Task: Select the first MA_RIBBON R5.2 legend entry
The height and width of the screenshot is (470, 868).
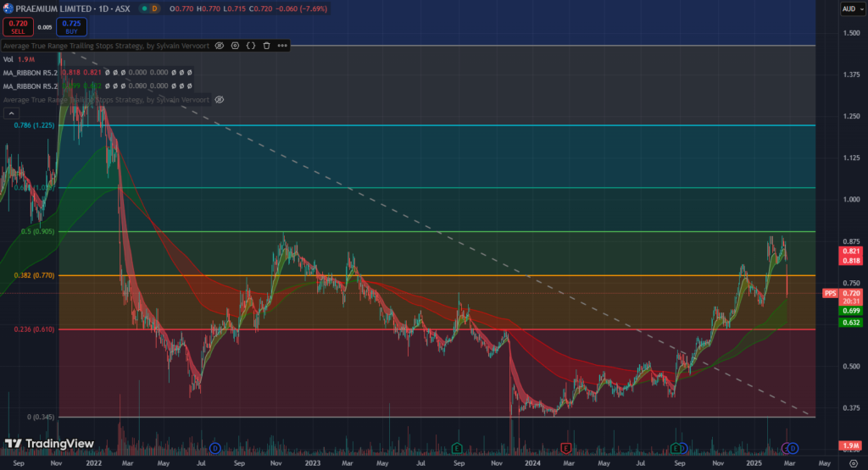Action: coord(30,73)
